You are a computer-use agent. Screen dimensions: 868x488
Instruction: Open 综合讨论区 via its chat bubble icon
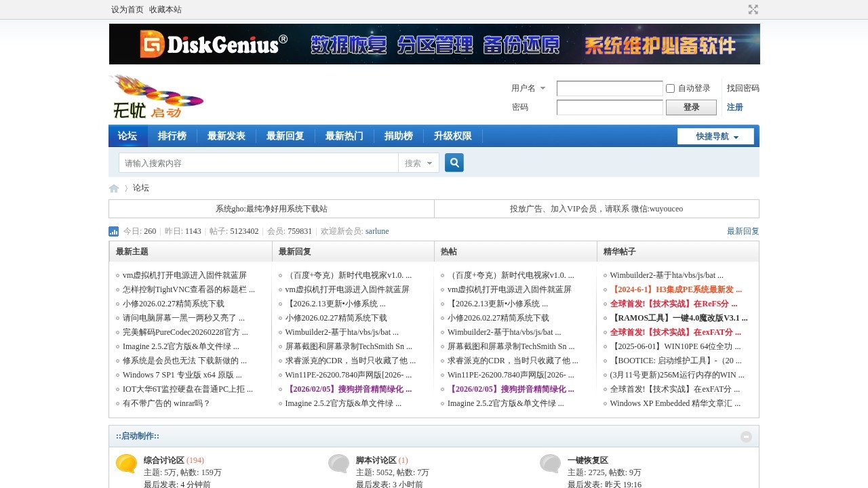[126, 464]
